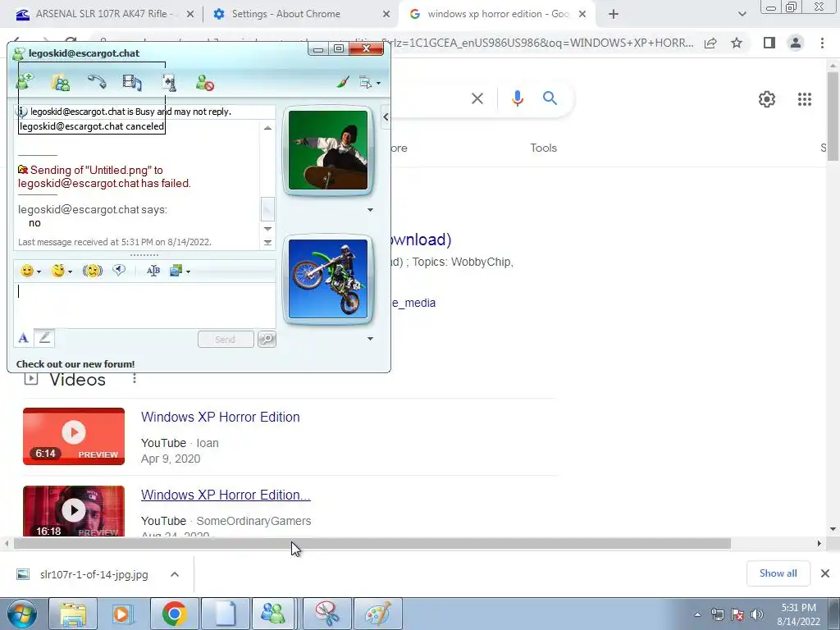Open the background picker dropdown arrow
The width and height of the screenshot is (840, 630).
(x=188, y=272)
